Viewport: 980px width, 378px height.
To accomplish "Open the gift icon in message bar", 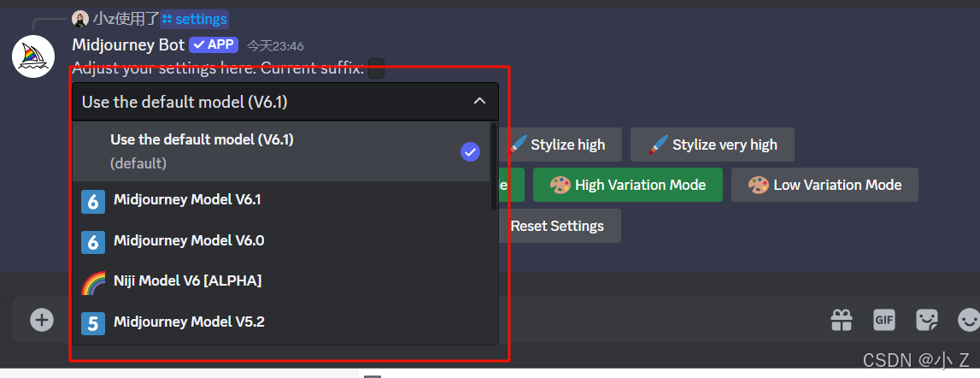I will click(842, 321).
